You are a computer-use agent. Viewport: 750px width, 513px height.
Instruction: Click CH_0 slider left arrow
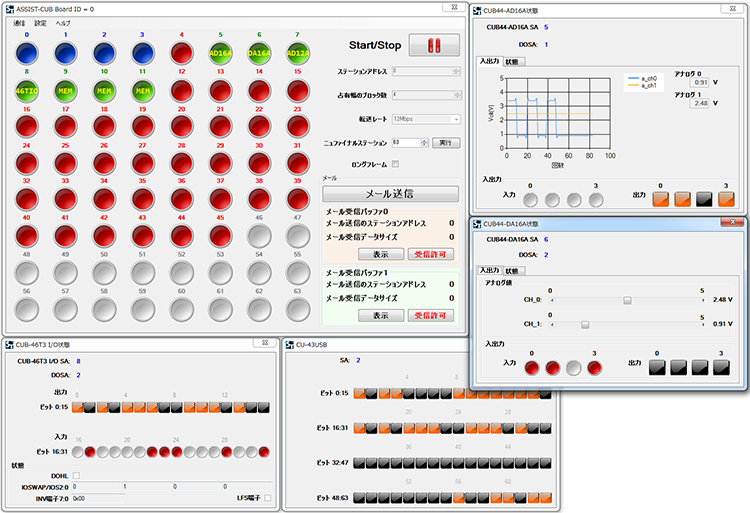point(552,300)
